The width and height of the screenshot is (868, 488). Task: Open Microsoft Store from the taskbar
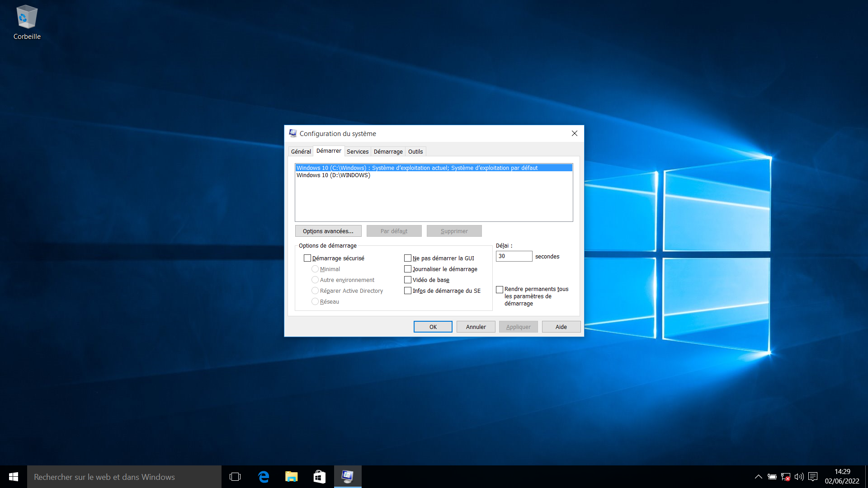pos(320,477)
